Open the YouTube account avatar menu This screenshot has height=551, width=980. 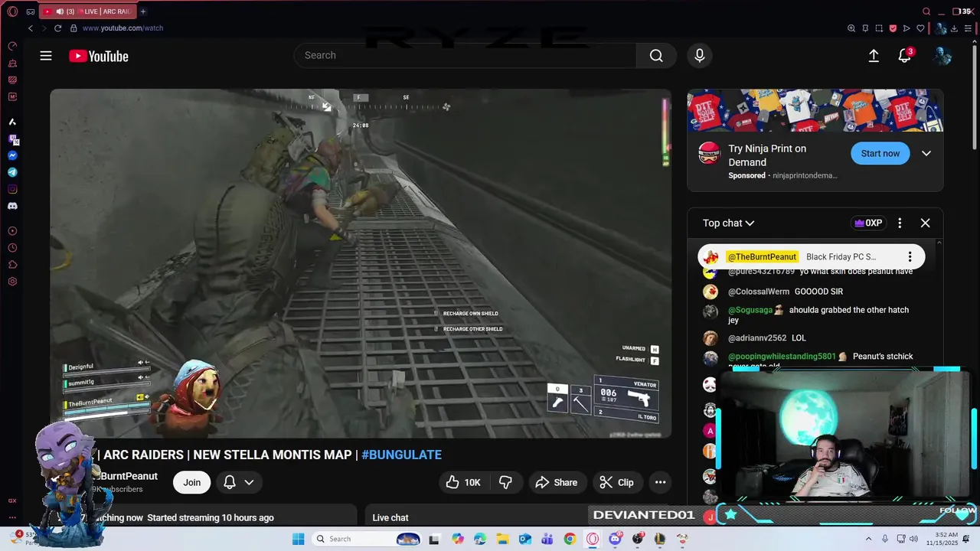pyautogui.click(x=942, y=56)
